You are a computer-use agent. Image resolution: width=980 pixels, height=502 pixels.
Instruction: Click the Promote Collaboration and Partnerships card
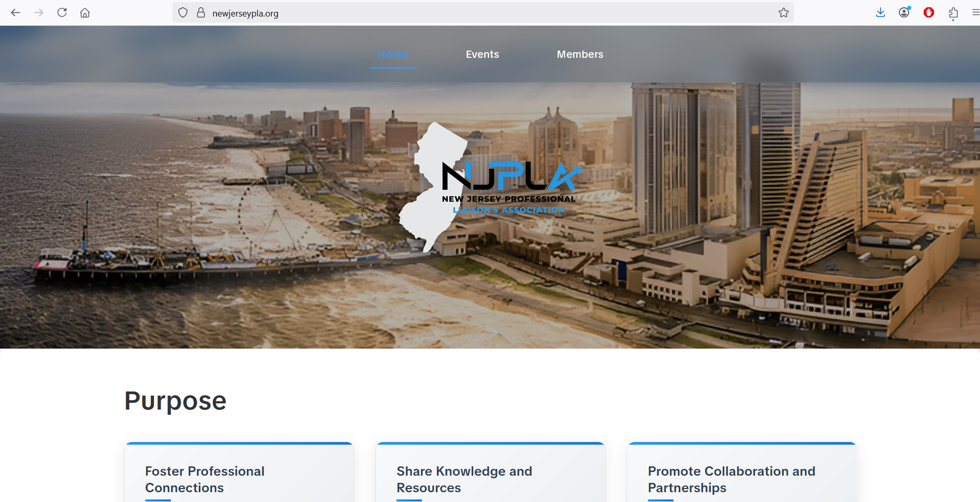(x=741, y=475)
